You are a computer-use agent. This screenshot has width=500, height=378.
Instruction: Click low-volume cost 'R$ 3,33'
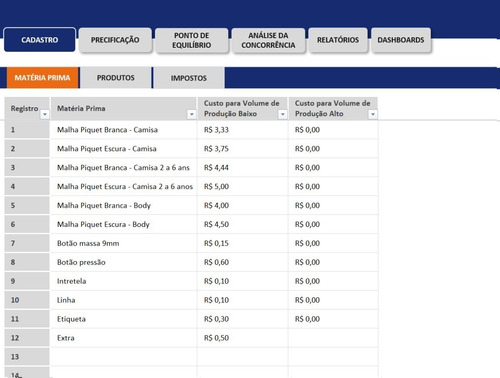point(243,130)
